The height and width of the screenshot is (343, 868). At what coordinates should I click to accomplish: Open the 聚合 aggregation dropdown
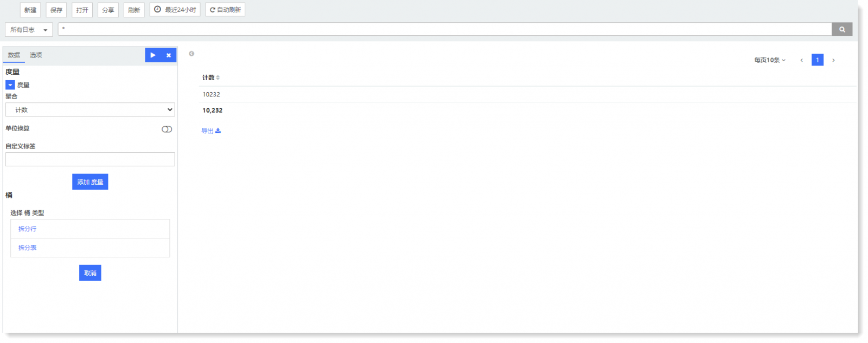(90, 109)
